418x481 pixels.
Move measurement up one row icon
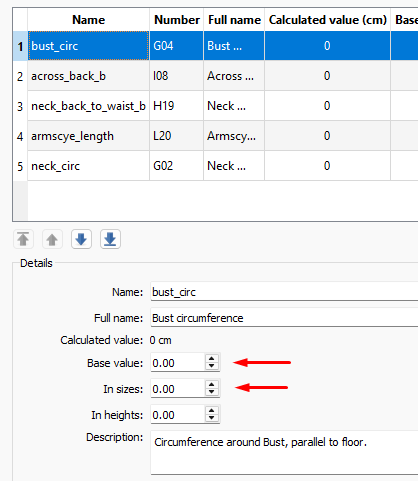[x=52, y=239]
